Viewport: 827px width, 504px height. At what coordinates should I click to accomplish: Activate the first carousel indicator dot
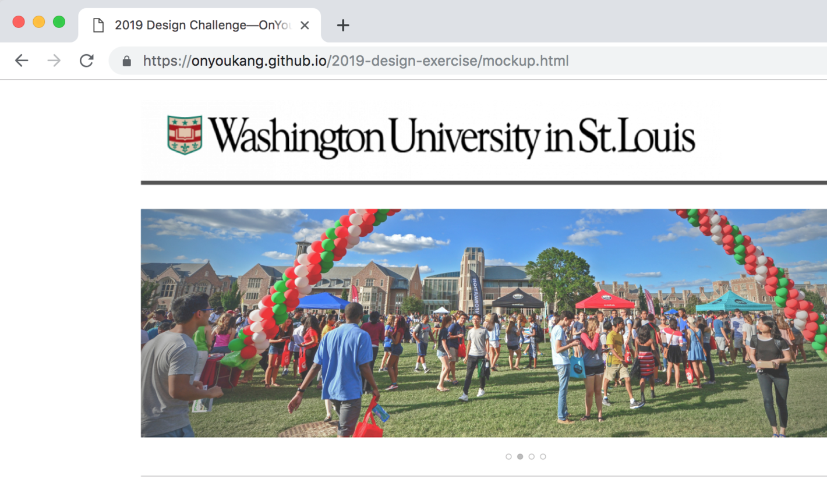click(508, 457)
